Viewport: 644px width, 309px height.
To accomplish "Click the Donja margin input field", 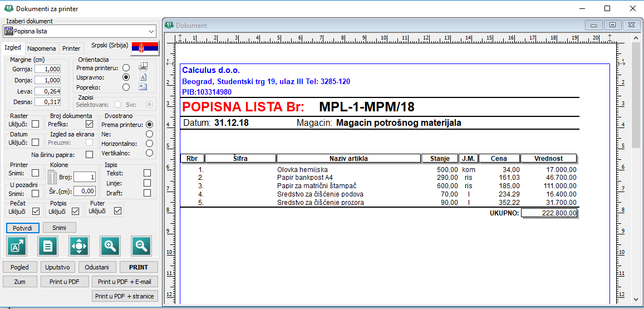I will pos(48,80).
